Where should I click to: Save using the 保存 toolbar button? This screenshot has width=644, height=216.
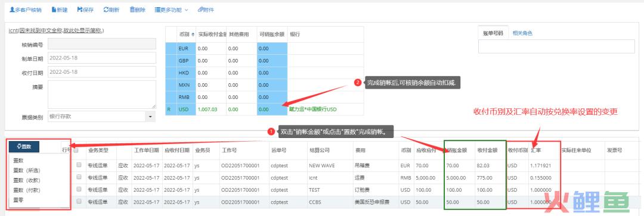click(x=85, y=10)
